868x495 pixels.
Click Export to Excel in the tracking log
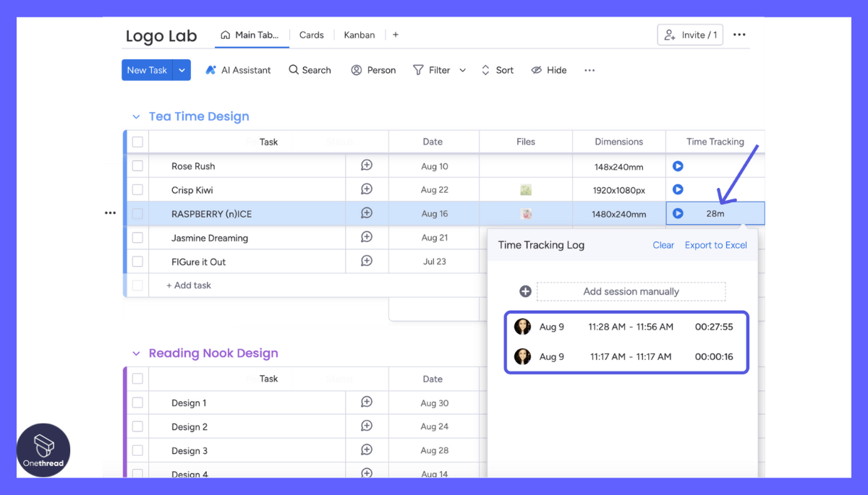pyautogui.click(x=715, y=245)
